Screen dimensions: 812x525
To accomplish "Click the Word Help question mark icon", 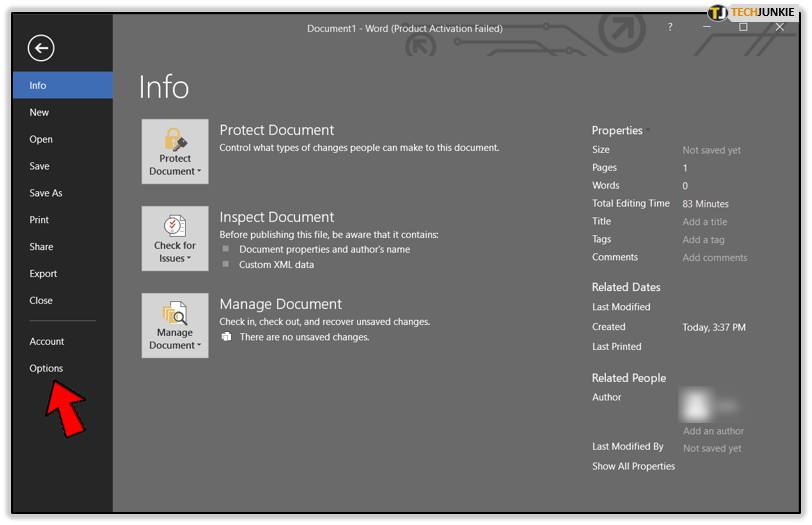I will click(x=670, y=27).
